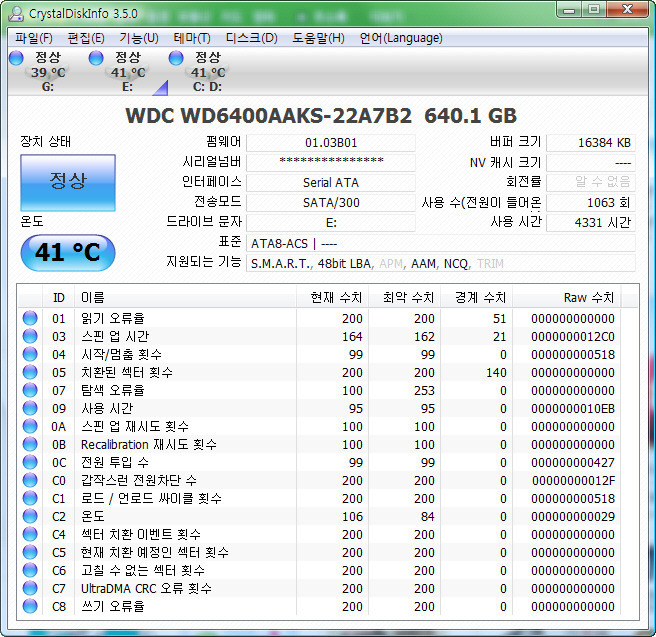Select the UltraDMA CRC 오류 횟수 name
Viewport: 656px width, 637px height.
click(x=146, y=588)
